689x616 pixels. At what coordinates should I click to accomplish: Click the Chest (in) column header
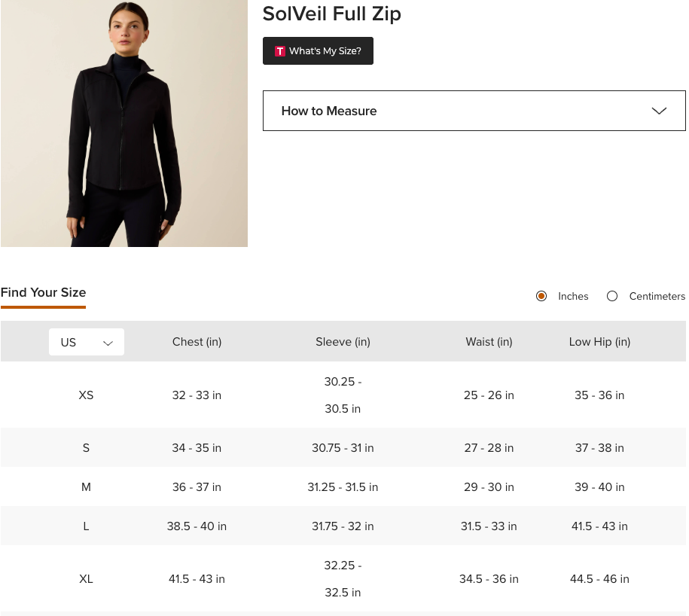(x=197, y=342)
